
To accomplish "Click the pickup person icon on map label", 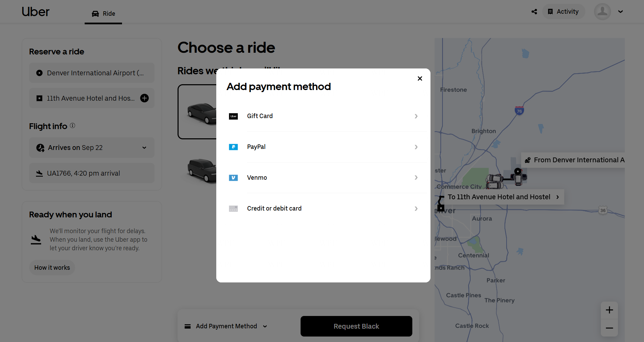I will [x=528, y=160].
